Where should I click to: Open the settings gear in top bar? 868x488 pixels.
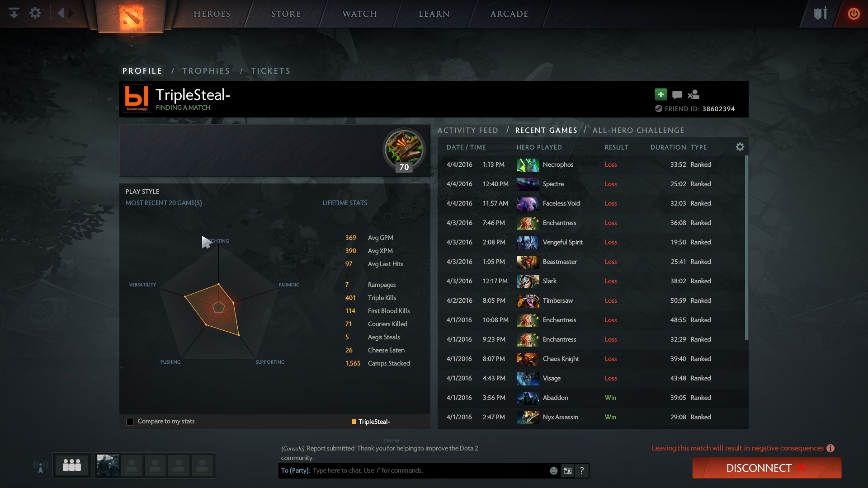point(35,13)
